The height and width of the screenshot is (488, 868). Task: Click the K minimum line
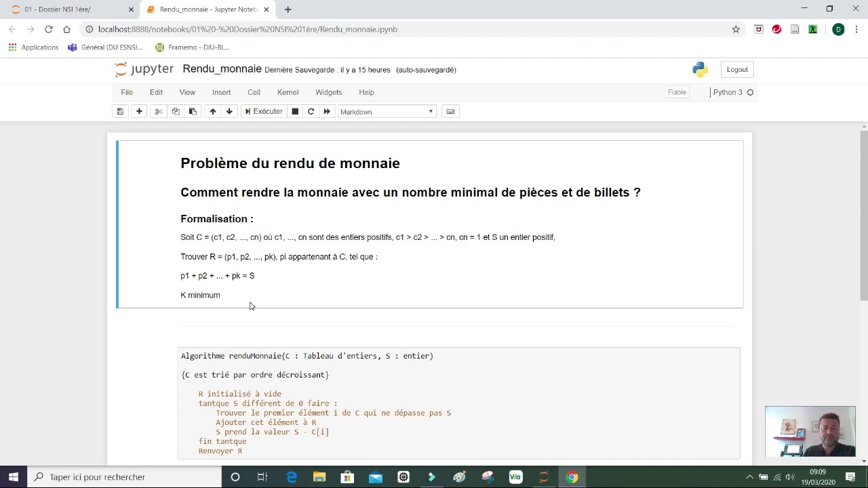[x=200, y=295]
